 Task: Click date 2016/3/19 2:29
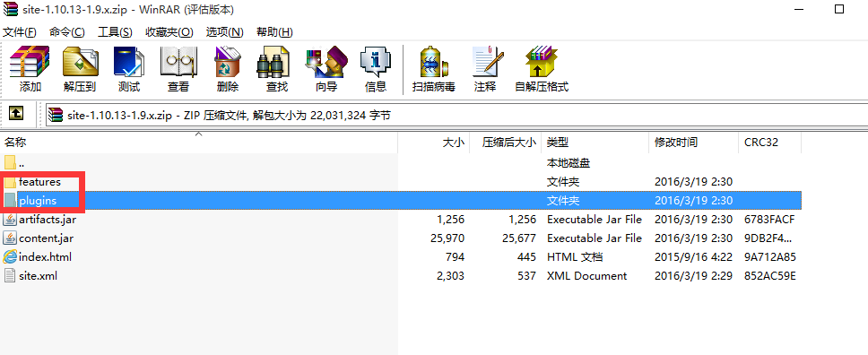click(x=694, y=276)
